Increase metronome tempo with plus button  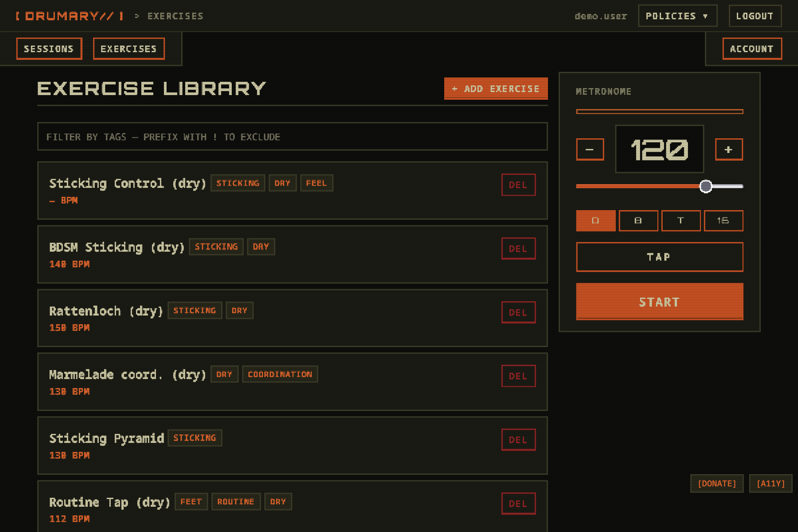point(729,149)
